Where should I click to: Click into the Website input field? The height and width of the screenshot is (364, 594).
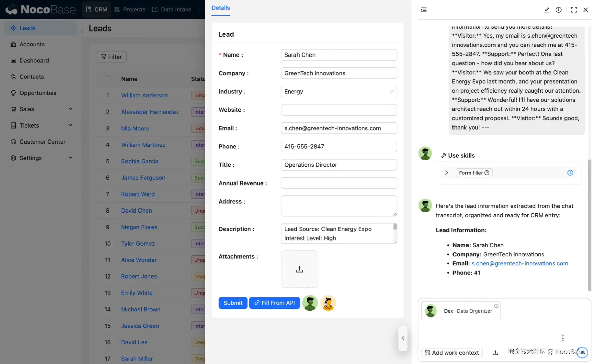(x=338, y=110)
